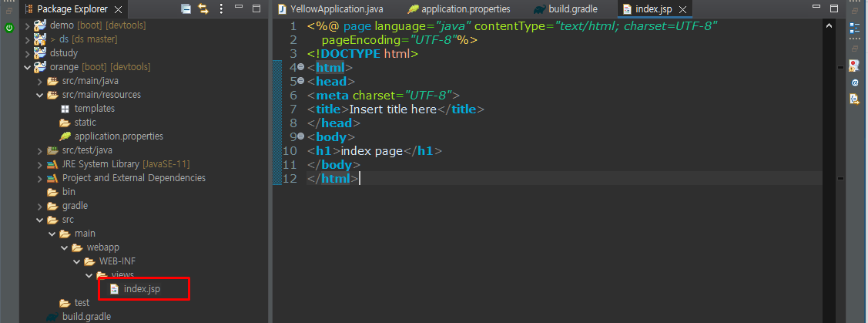Click the editor scrollbar up arrow
The image size is (868, 323).
829,25
